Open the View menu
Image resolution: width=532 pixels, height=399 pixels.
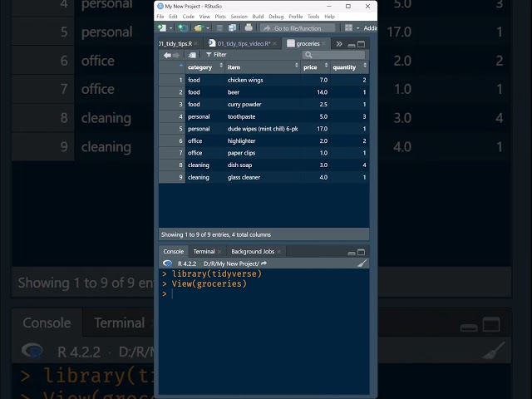(x=204, y=17)
